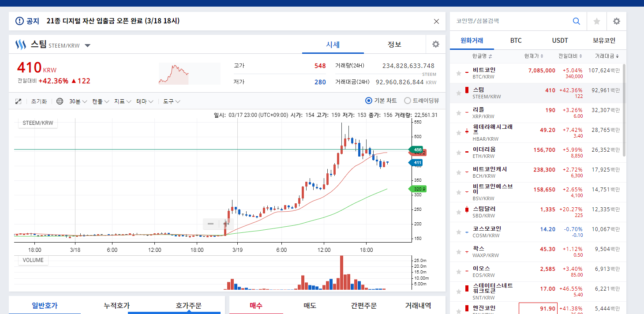Favorite the 비트코인 row star
This screenshot has width=644, height=314.
coord(459,73)
